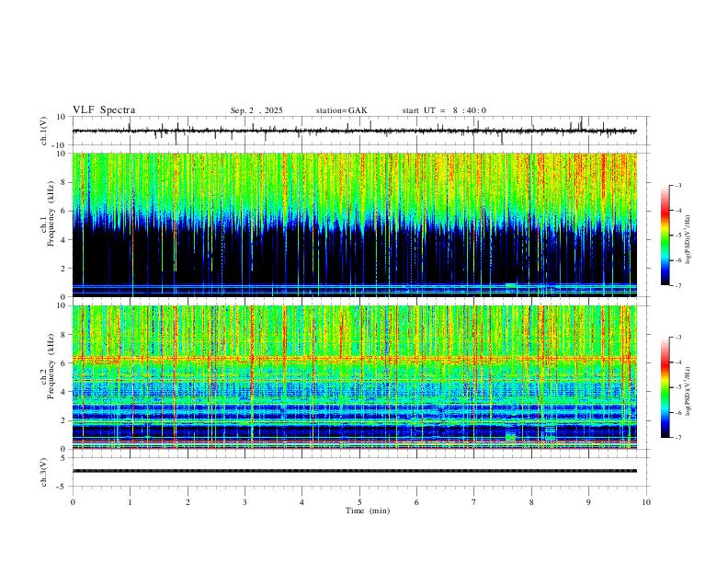Click time axis tick label "9"

588,502
